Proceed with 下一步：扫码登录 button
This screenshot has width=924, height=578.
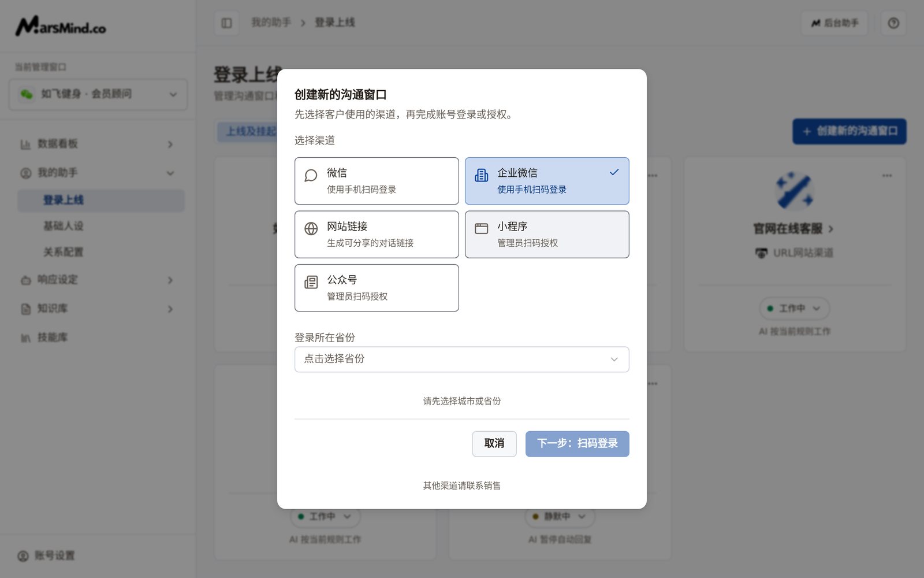click(x=577, y=444)
